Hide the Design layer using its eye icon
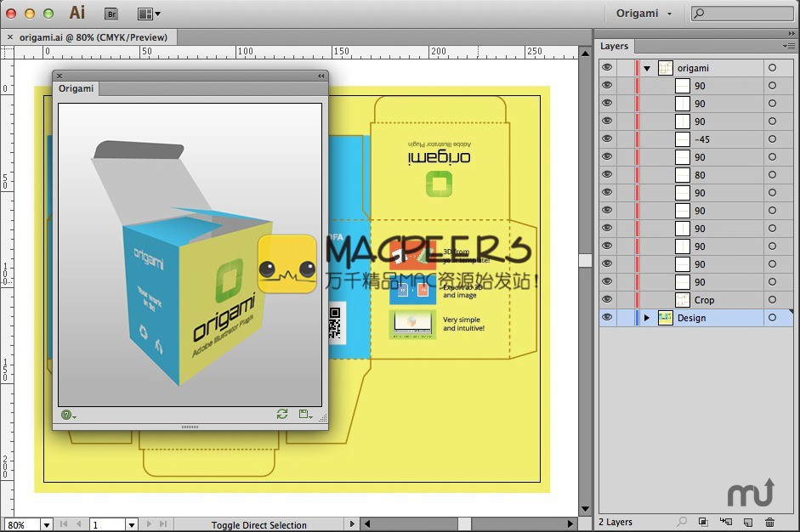Image resolution: width=800 pixels, height=532 pixels. (x=607, y=318)
